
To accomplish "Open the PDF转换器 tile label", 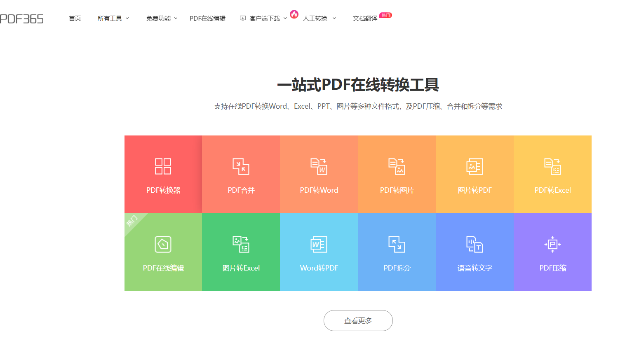I will coord(163,190).
